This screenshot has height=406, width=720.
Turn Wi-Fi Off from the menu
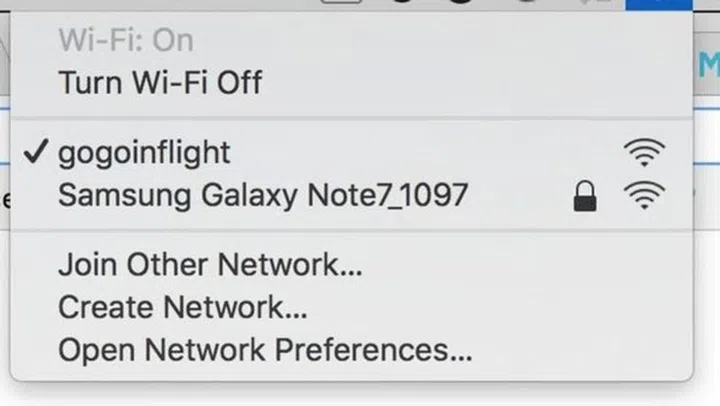coord(351,83)
